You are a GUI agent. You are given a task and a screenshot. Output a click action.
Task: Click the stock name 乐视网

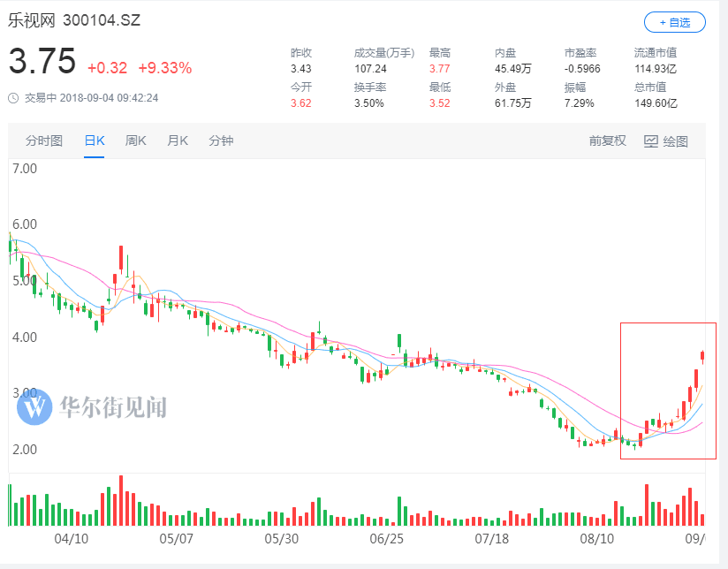tap(31, 20)
